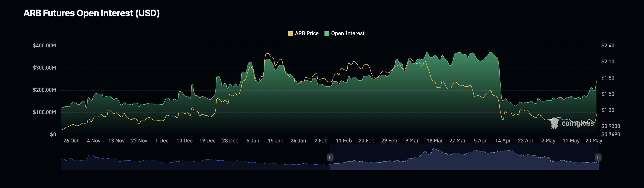Image resolution: width=644 pixels, height=188 pixels.
Task: Click the $0.7490 right axis label
Action: pyautogui.click(x=611, y=135)
